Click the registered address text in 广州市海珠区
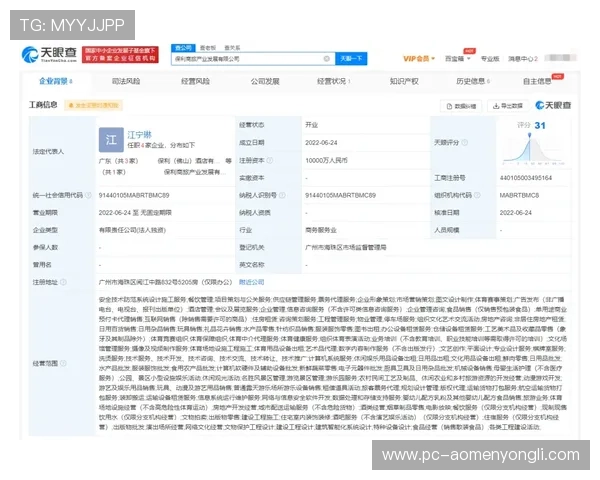The width and height of the screenshot is (600, 480). click(165, 282)
